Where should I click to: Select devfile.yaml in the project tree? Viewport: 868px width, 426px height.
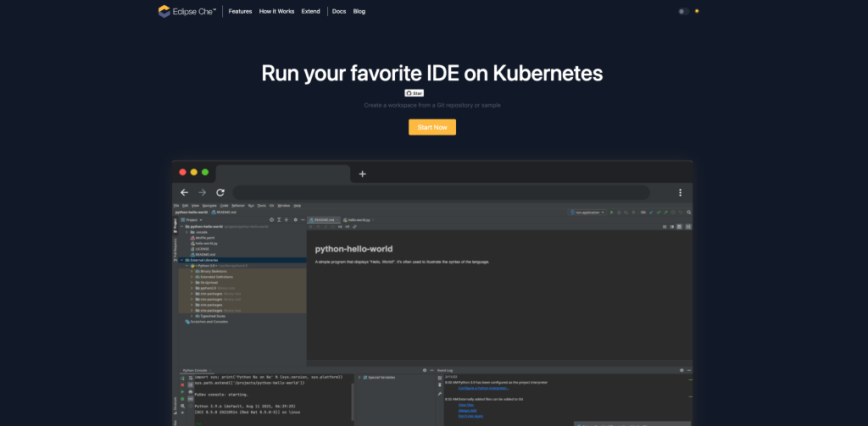[x=202, y=238]
